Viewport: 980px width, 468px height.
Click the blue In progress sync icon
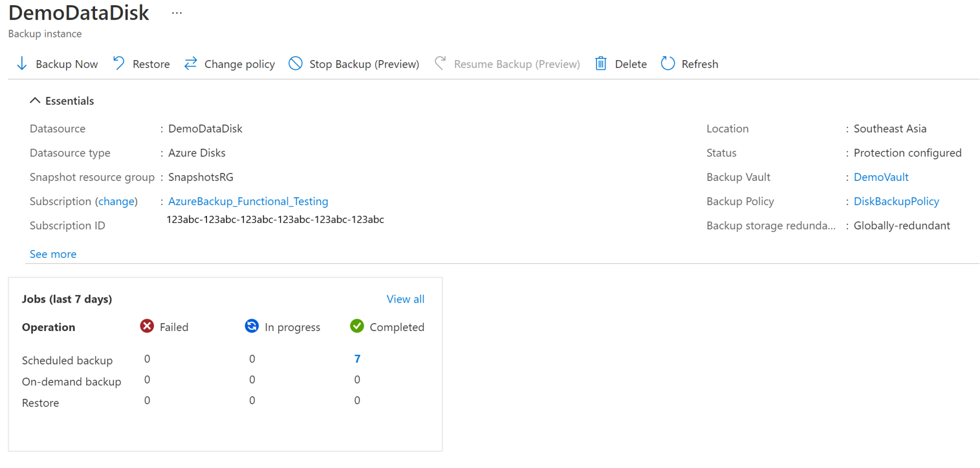[252, 326]
